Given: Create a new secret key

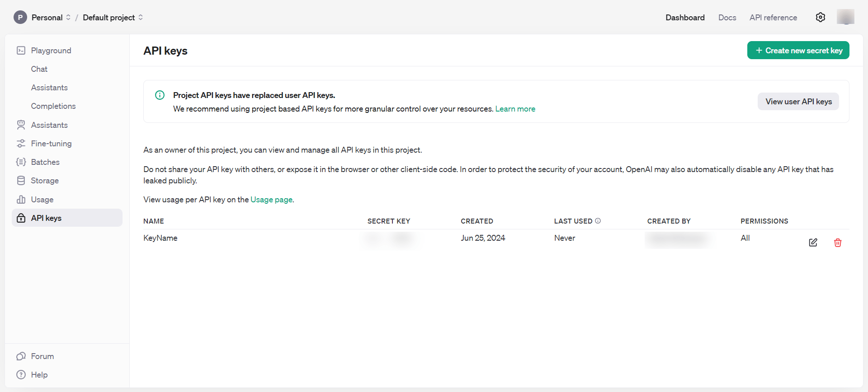Looking at the screenshot, I should coord(798,51).
